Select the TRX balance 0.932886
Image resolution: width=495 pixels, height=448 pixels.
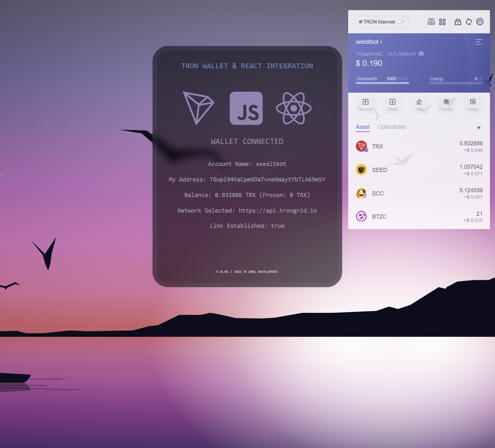471,143
